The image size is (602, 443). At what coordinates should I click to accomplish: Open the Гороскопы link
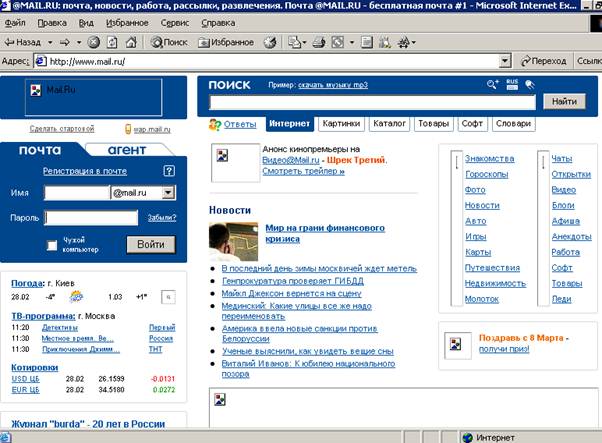pos(486,174)
